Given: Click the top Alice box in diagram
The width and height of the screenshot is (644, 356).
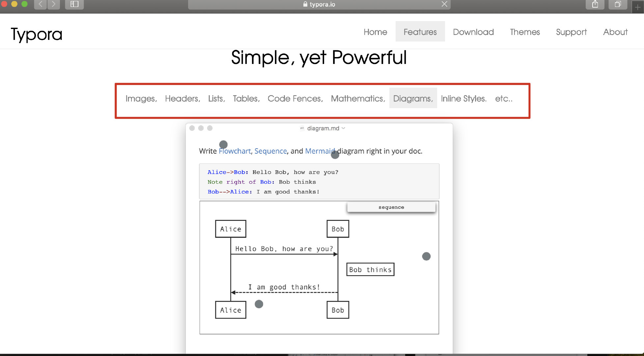Looking at the screenshot, I should (x=231, y=229).
